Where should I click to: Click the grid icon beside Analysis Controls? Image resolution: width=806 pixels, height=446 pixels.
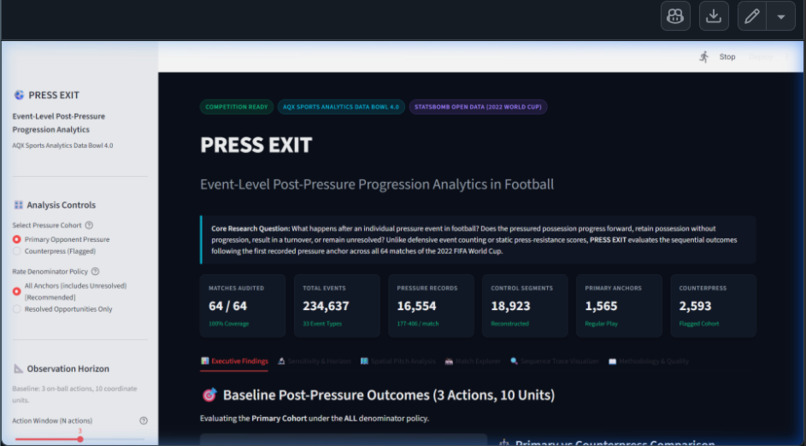[19, 205]
